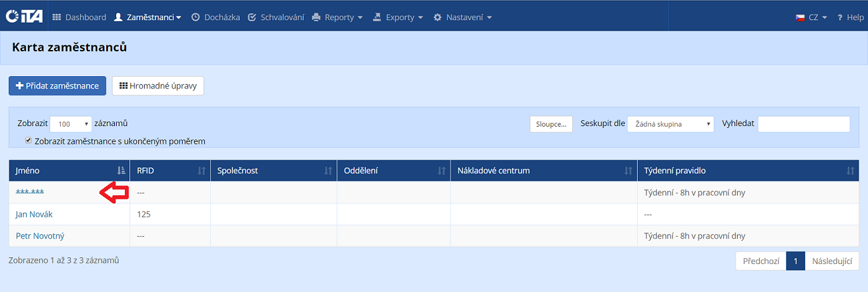Open the Hromadné úpravy bulk edit
Image resolution: width=868 pixels, height=292 pixels.
(158, 86)
